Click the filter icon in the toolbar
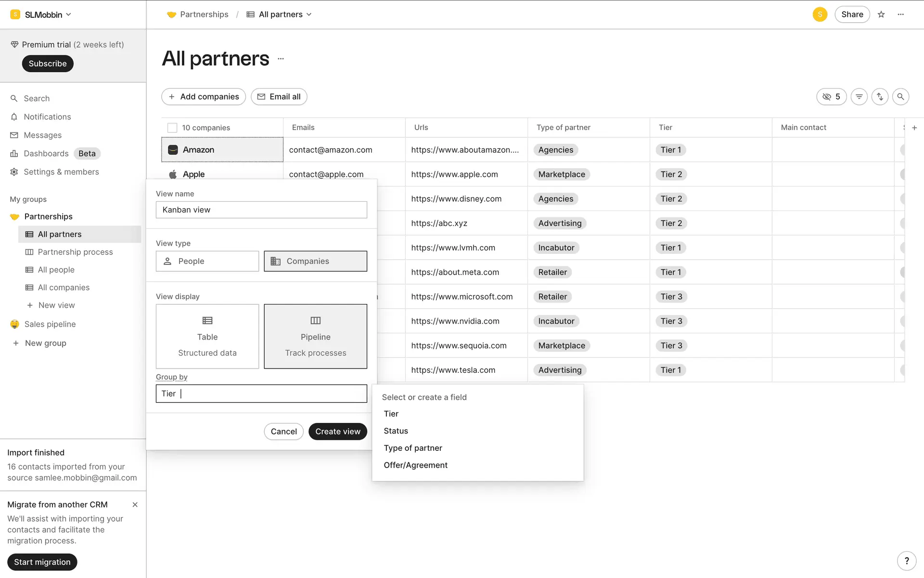Viewport: 924px width, 578px height. [859, 97]
